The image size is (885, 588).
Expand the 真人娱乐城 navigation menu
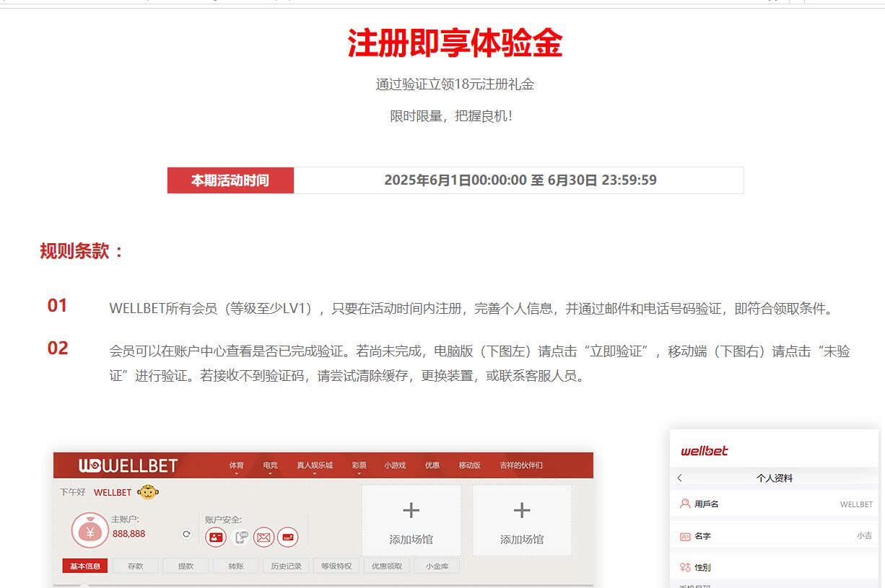point(315,466)
